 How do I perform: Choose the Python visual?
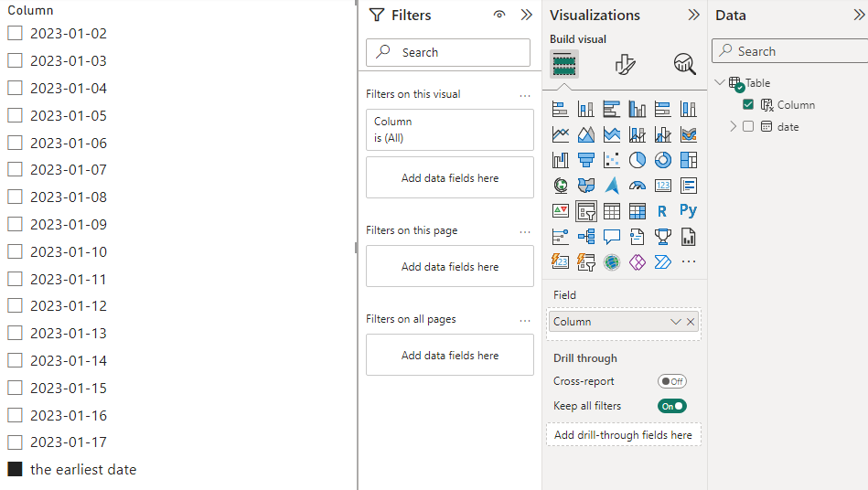tap(689, 210)
